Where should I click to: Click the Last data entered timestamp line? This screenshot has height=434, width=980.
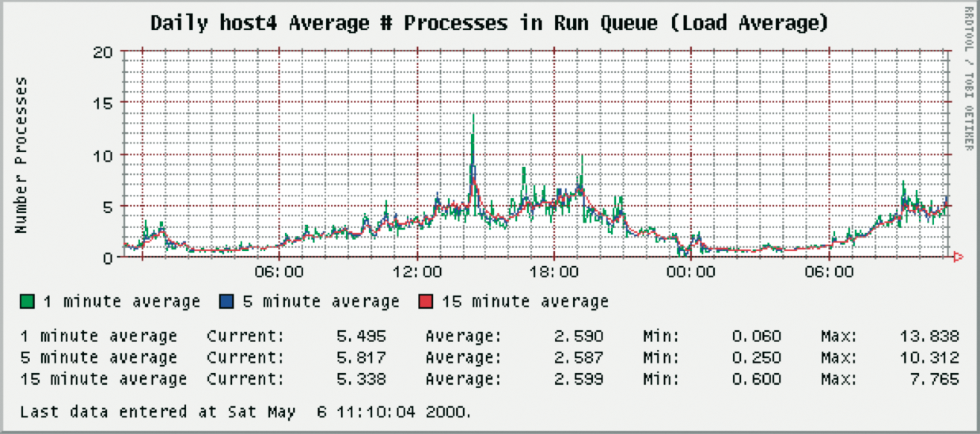(245, 412)
